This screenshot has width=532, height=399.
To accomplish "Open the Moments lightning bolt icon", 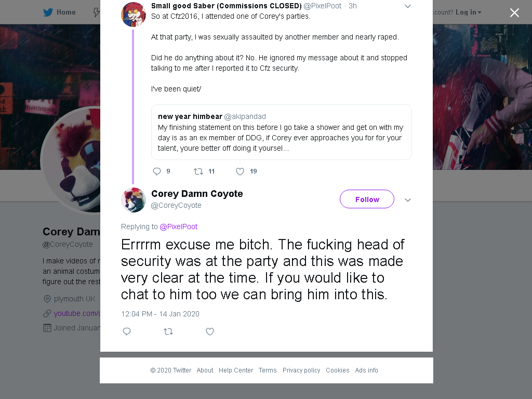I will [97, 12].
